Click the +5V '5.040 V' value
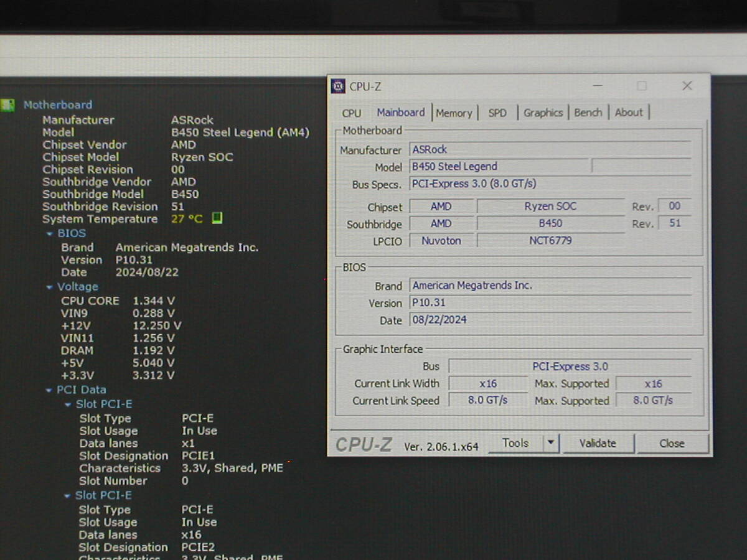 pos(154,363)
